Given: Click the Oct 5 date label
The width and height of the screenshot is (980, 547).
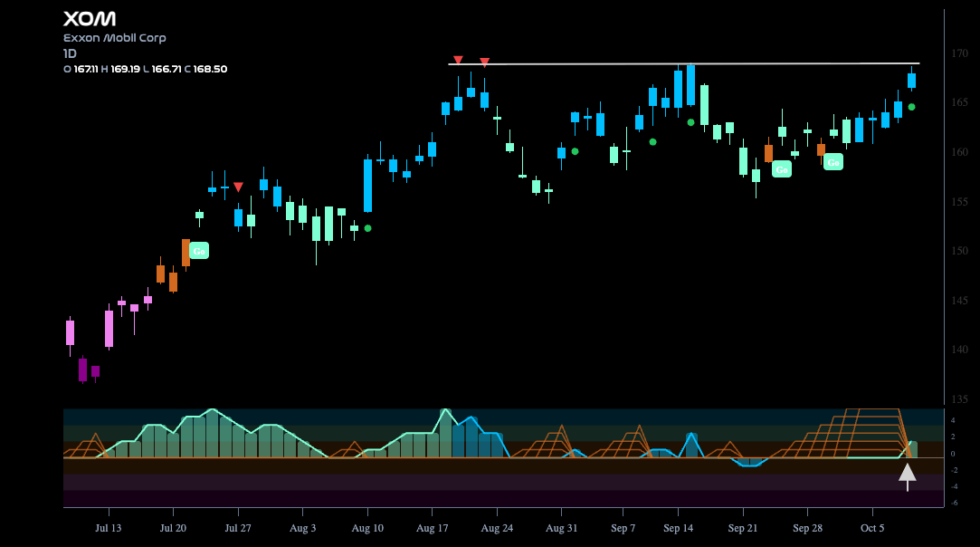Looking at the screenshot, I should (872, 528).
